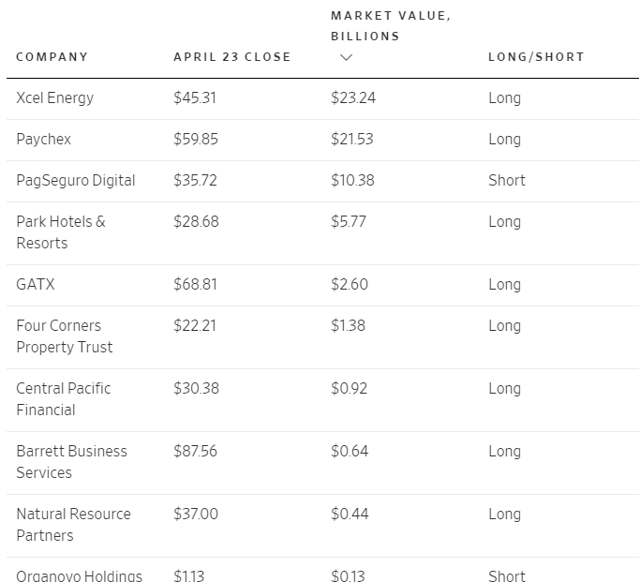Click the $0.44 market value cell

[349, 514]
